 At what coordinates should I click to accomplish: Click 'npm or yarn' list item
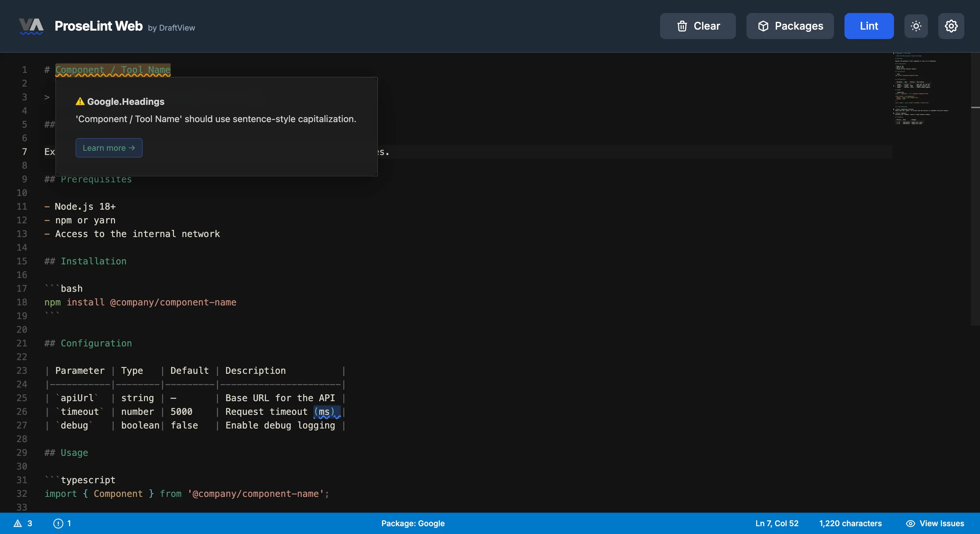[80, 220]
